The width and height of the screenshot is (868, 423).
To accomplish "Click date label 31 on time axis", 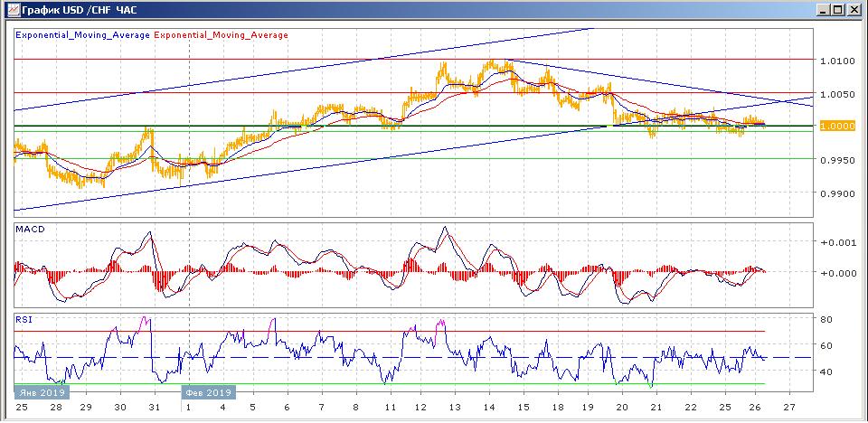I will pyautogui.click(x=155, y=408).
